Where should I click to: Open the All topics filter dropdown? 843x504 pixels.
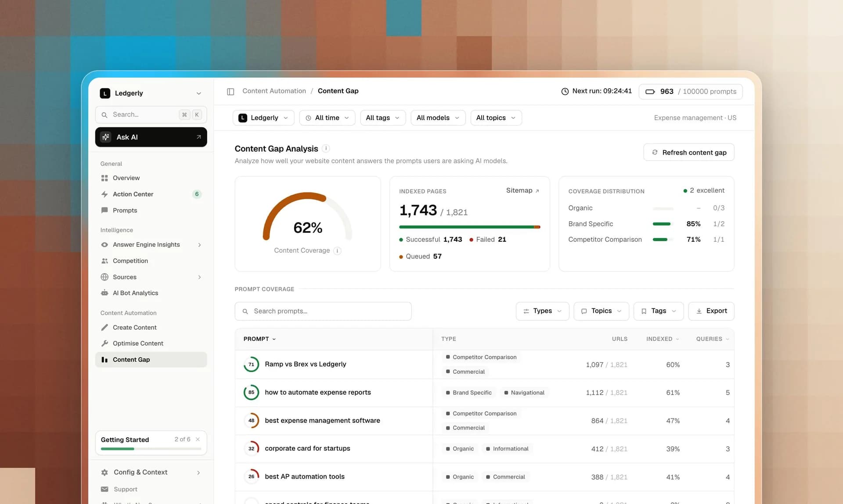click(496, 118)
